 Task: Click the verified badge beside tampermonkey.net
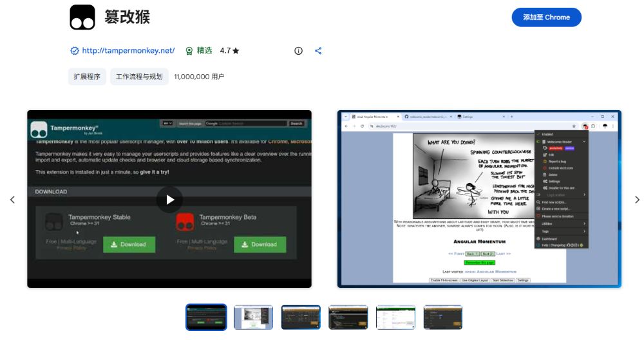tap(74, 51)
